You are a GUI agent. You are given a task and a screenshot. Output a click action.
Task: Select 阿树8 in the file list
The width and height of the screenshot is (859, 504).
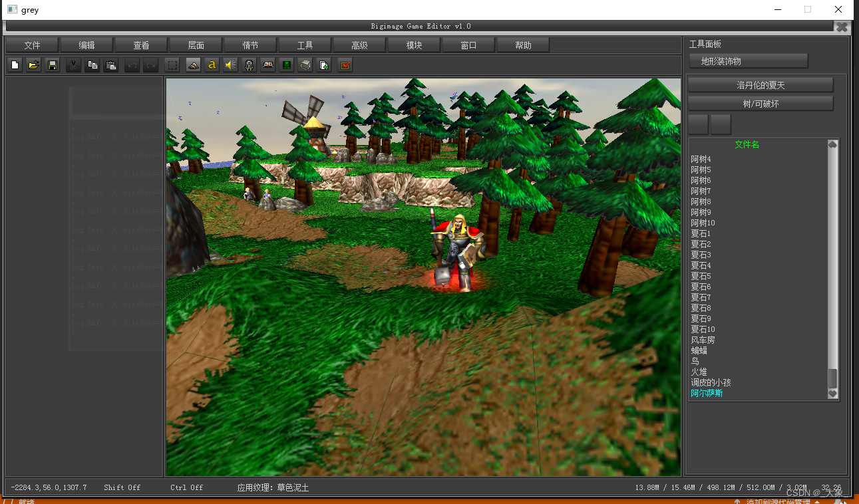701,201
